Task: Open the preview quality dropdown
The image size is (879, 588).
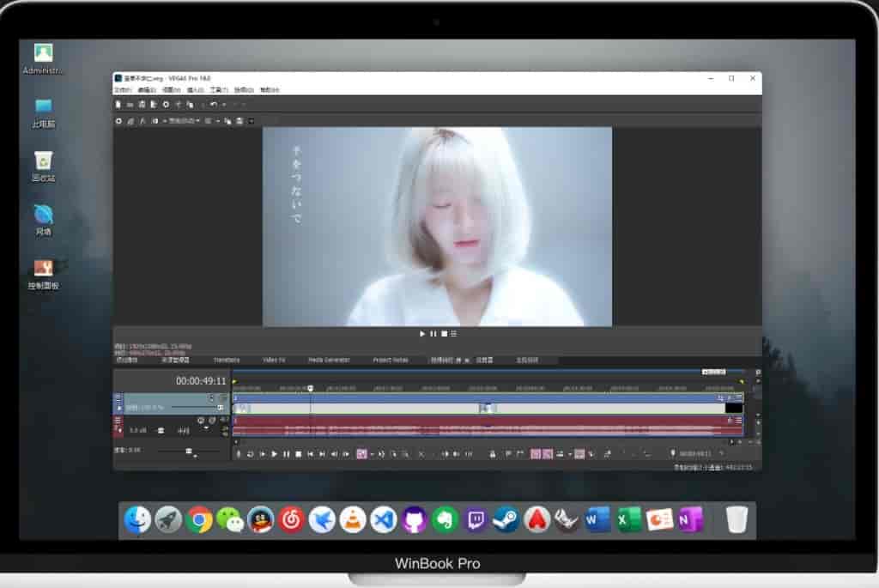Action: coord(184,121)
